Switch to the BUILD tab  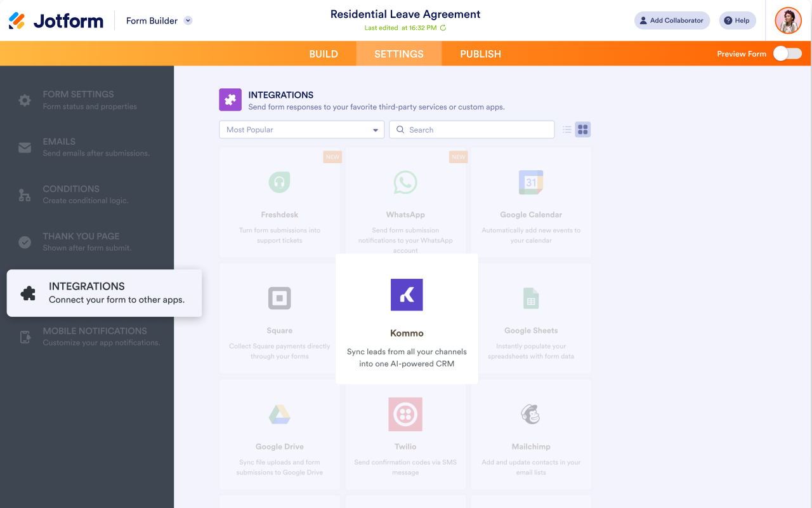click(x=324, y=54)
